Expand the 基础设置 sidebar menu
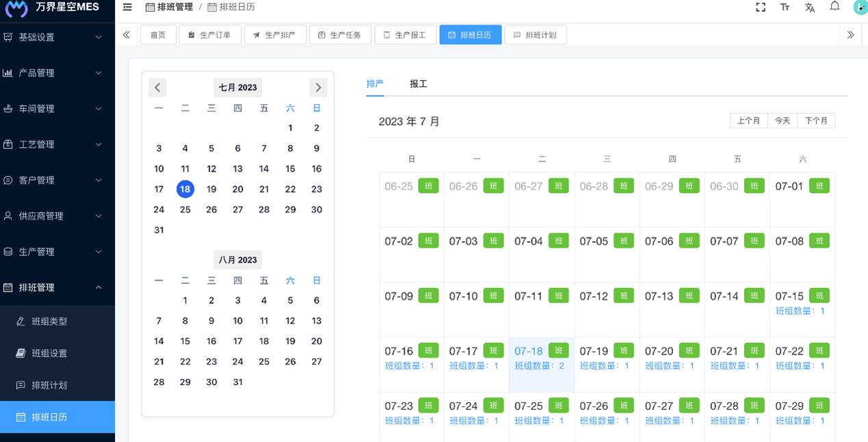This screenshot has height=442, width=868. pyautogui.click(x=57, y=37)
